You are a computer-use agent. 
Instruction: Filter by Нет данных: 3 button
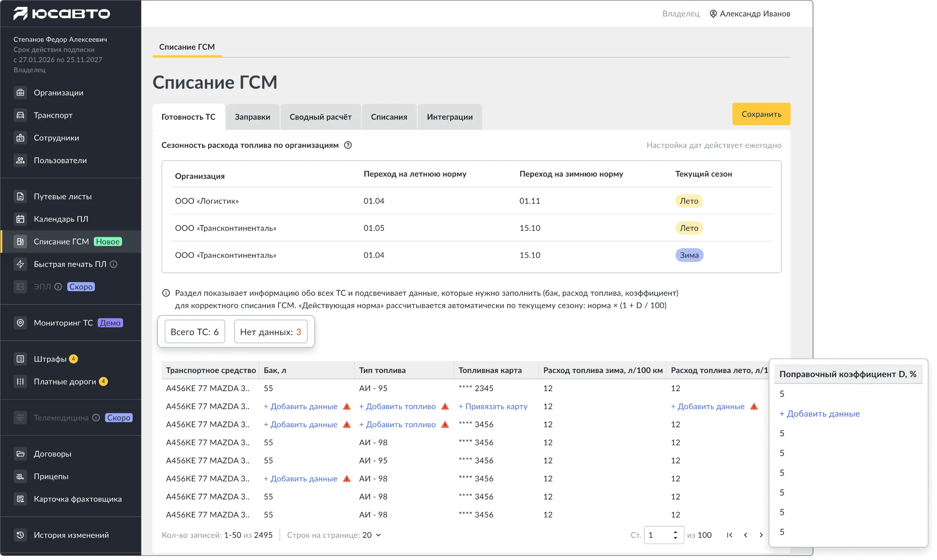(270, 332)
